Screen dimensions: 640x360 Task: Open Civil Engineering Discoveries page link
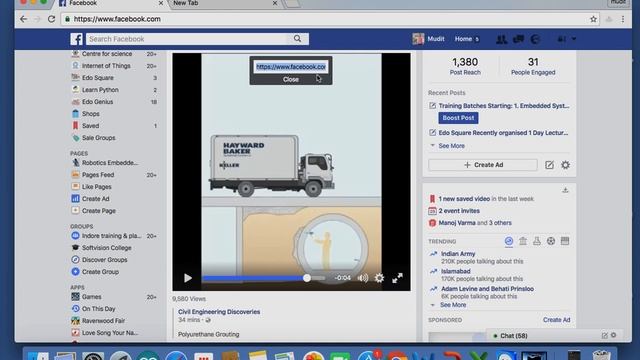(x=219, y=312)
